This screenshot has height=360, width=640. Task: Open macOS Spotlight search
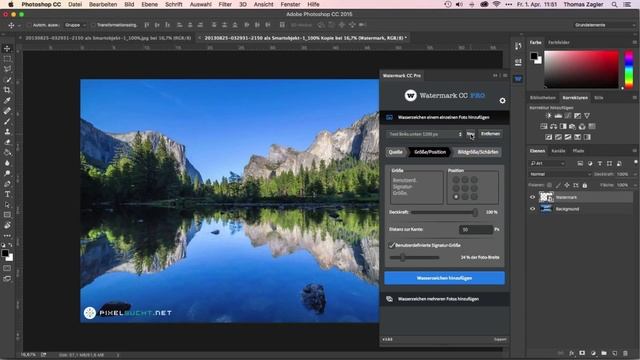614,4
